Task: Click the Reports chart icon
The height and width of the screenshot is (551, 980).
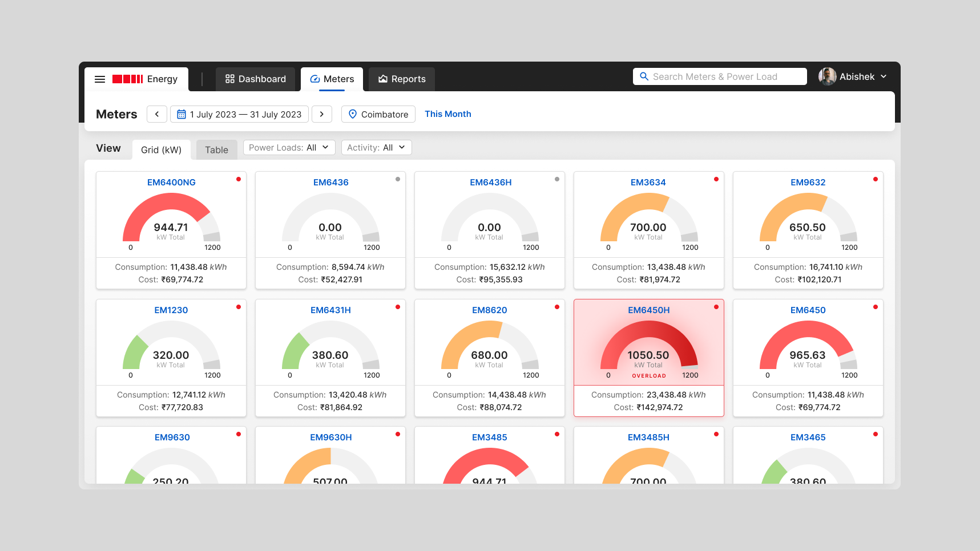Action: 383,79
